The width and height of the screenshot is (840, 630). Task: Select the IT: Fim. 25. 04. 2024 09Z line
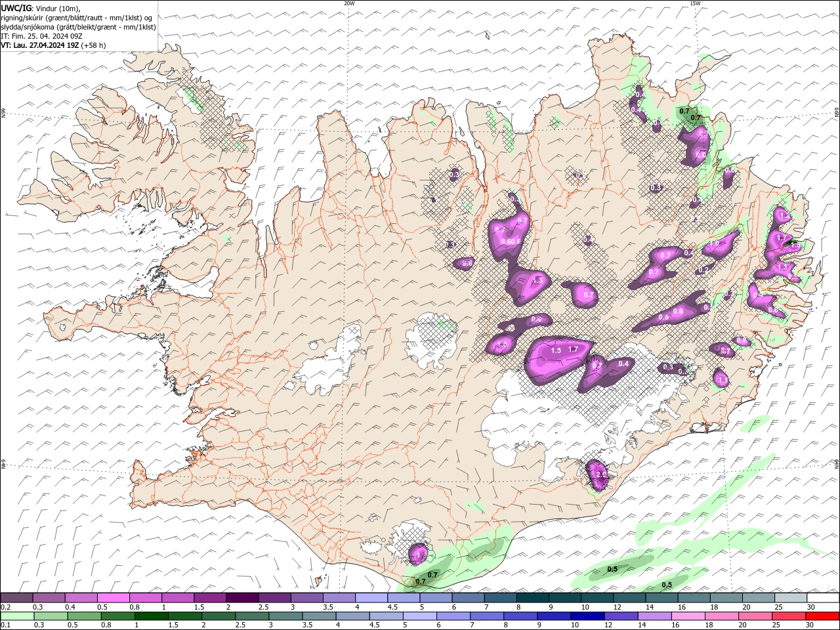(x=41, y=36)
